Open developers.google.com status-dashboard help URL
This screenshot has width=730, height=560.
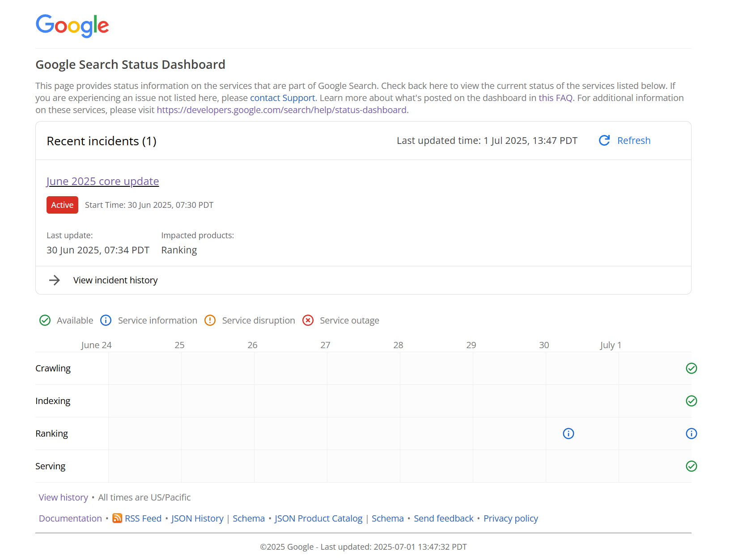pos(282,110)
